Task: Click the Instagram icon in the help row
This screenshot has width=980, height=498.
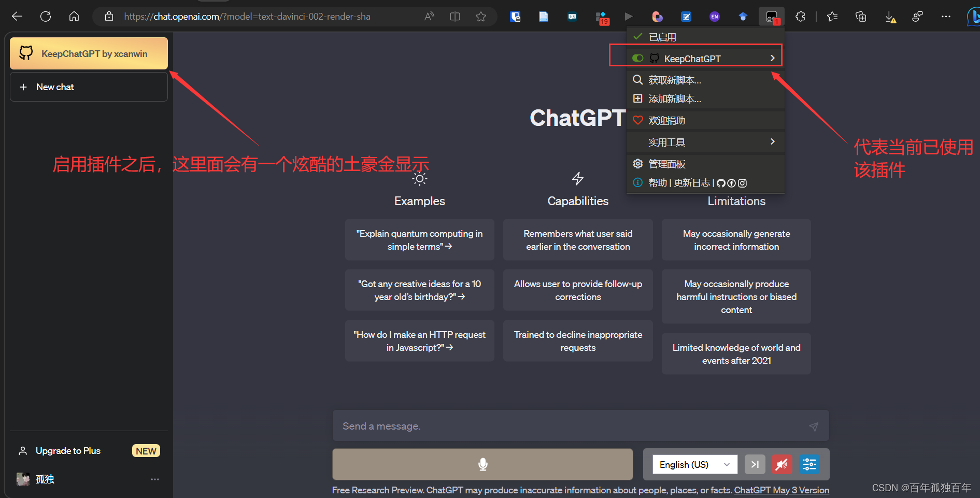Action: click(742, 183)
